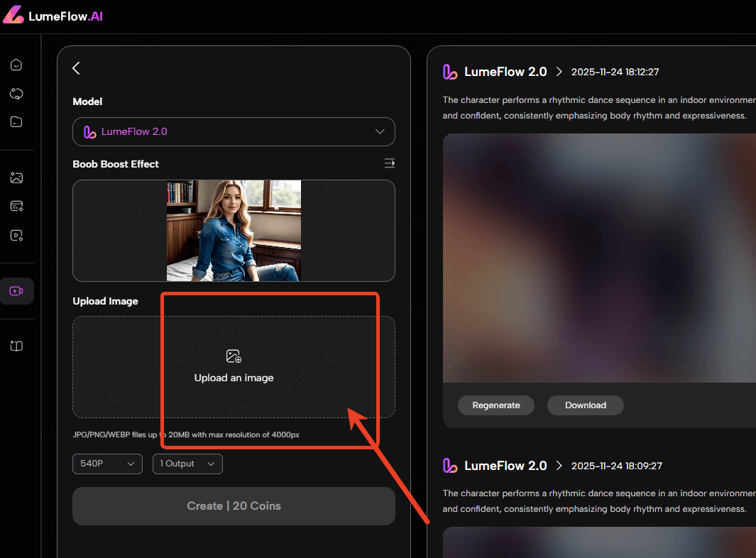756x558 pixels.
Task: Click the Download button
Action: 585,405
